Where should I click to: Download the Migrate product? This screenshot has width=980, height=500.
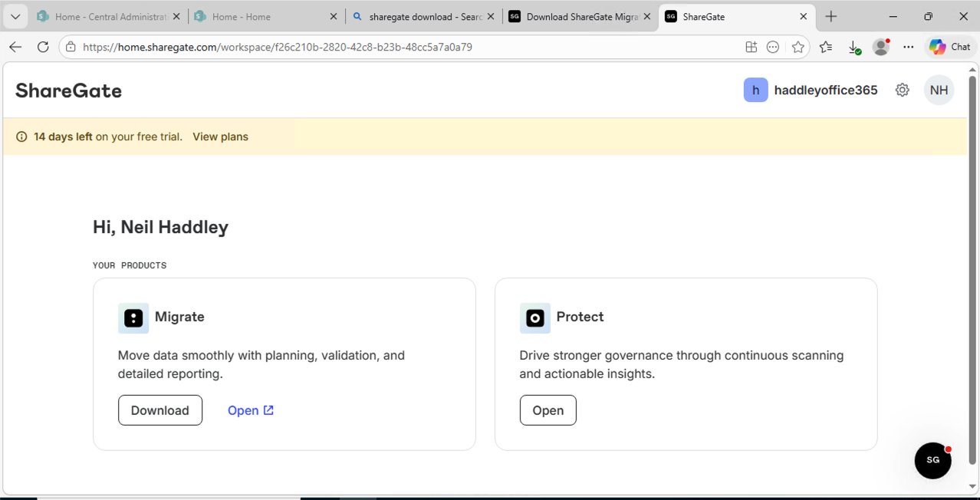coord(160,410)
